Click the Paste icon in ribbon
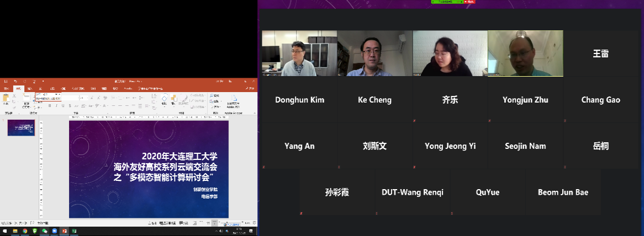Image resolution: width=644 pixels, height=236 pixels. click(x=6, y=99)
